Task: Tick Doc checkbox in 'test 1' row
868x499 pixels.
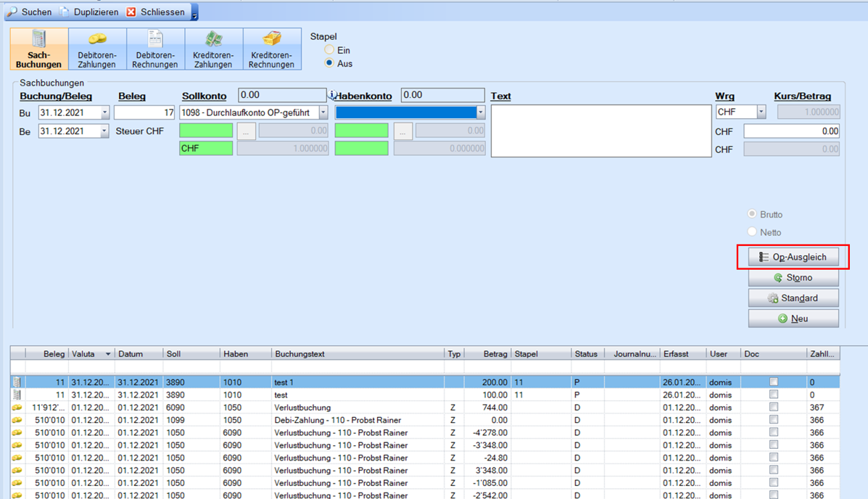Action: (x=774, y=382)
